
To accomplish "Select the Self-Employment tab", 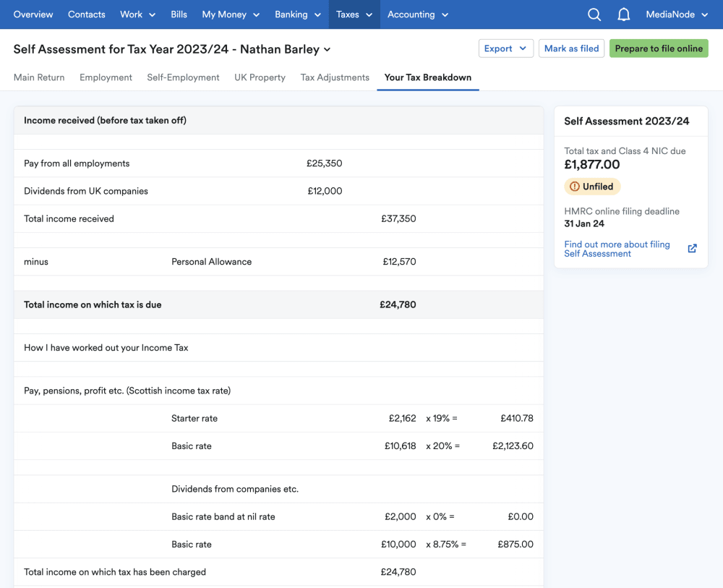I will tap(183, 77).
